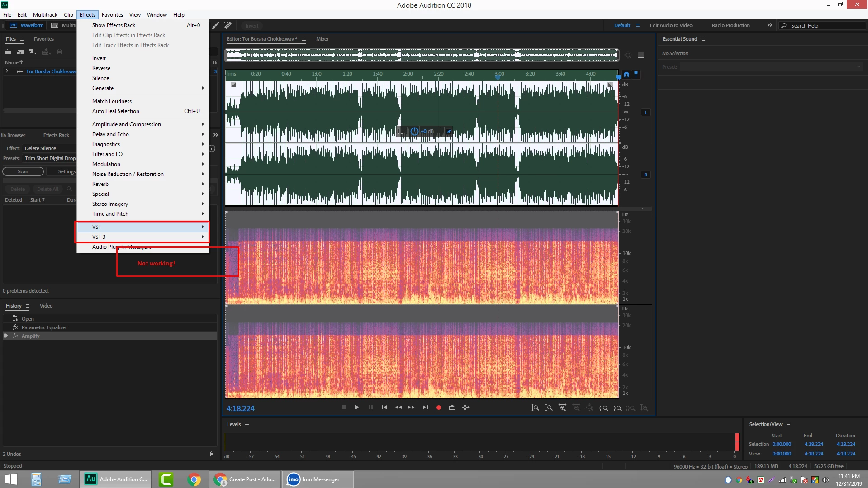
Task: Open the Favorites menu
Action: tap(112, 15)
